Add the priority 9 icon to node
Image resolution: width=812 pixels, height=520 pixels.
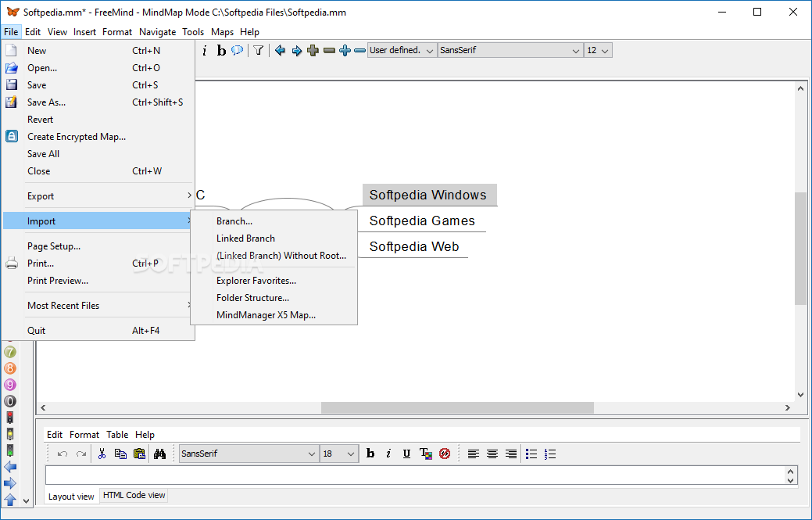point(10,385)
